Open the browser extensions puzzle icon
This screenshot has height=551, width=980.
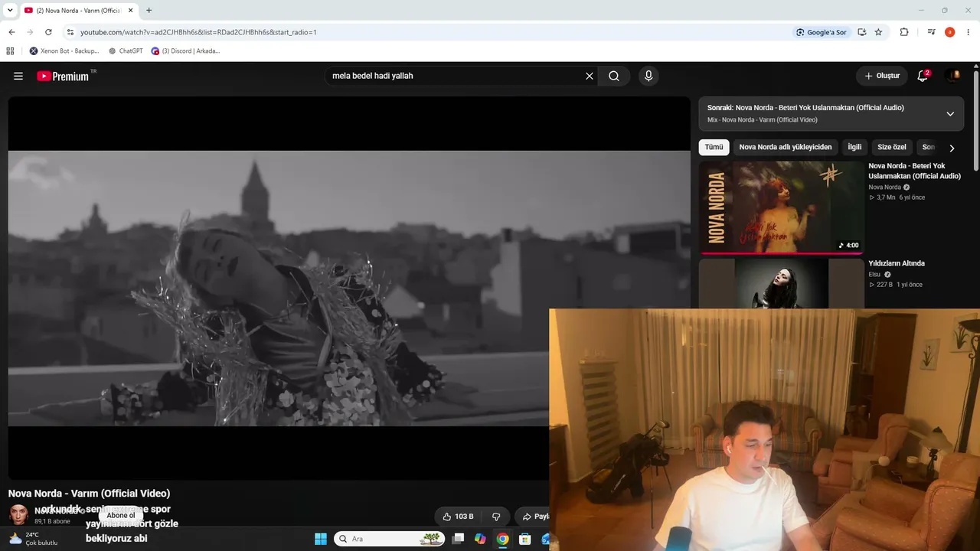pyautogui.click(x=904, y=32)
